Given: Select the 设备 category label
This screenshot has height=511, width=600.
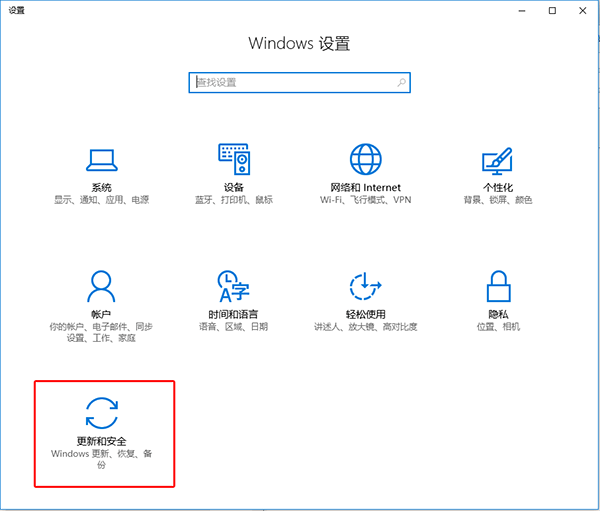Looking at the screenshot, I should point(234,188).
